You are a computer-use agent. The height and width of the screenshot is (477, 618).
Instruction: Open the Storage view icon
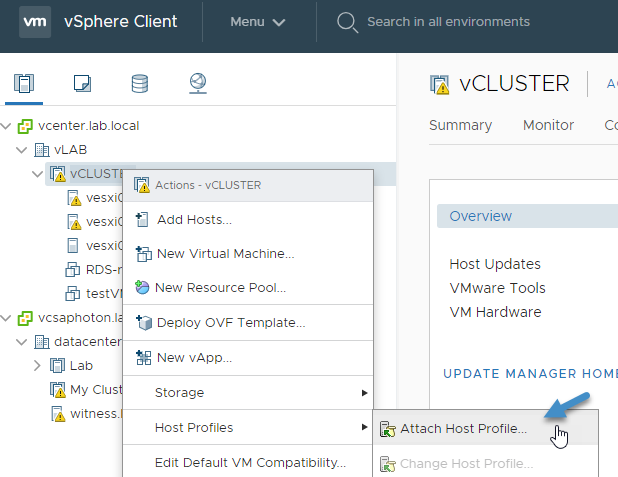click(x=140, y=83)
